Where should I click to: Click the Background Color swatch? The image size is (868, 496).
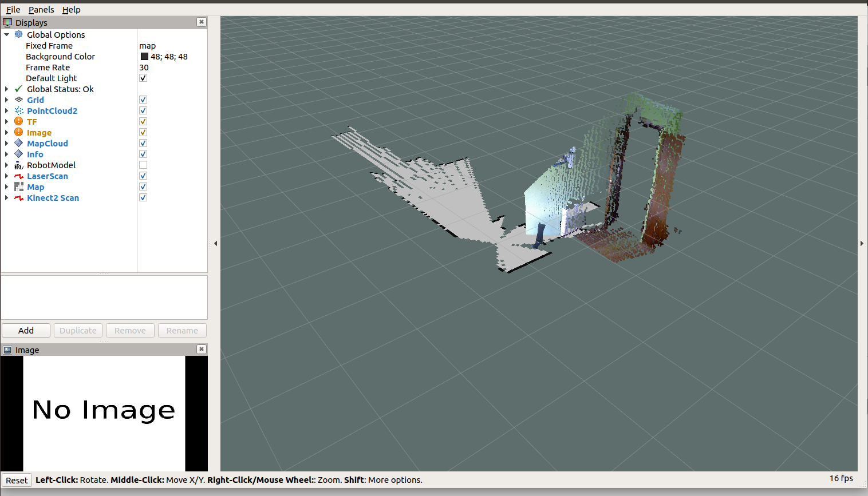coord(144,57)
